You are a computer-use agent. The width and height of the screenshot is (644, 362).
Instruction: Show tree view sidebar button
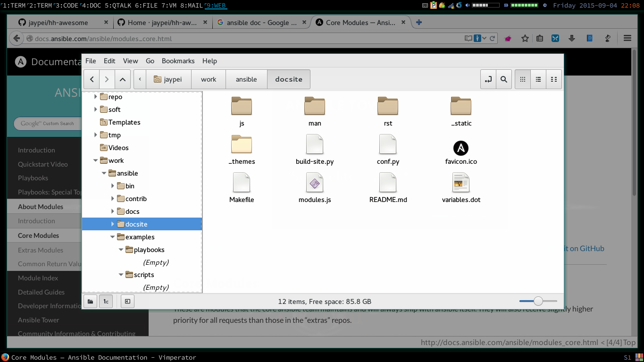(x=106, y=301)
